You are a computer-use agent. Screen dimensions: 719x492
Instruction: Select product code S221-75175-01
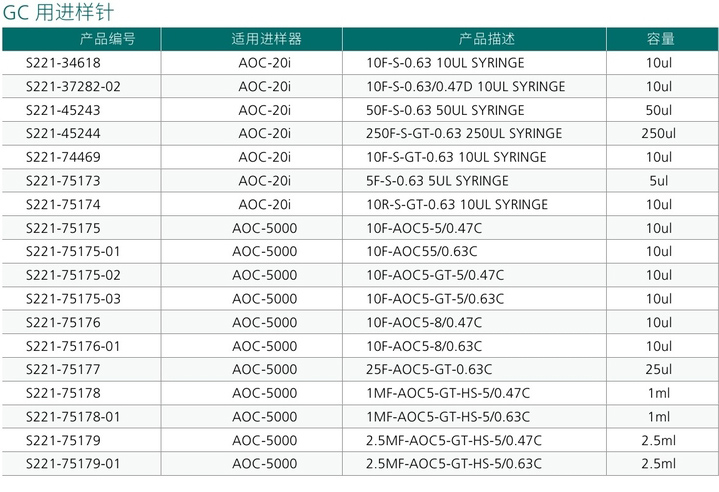point(73,252)
